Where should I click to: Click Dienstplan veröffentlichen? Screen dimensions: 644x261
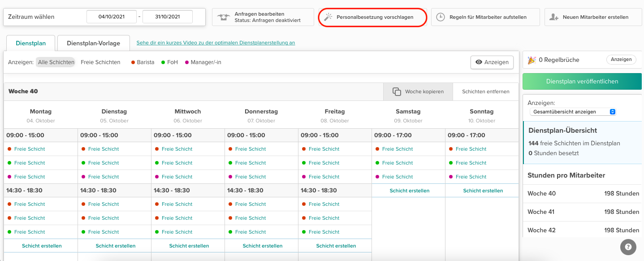point(582,81)
